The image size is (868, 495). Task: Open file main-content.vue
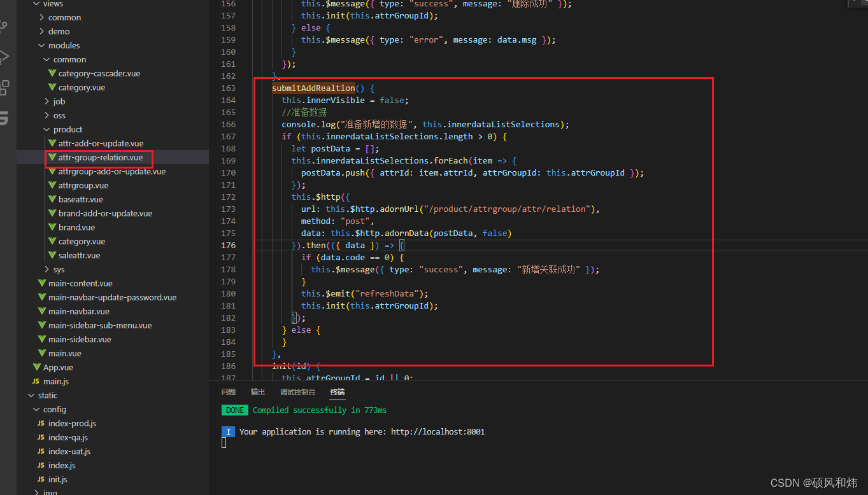[x=80, y=284]
